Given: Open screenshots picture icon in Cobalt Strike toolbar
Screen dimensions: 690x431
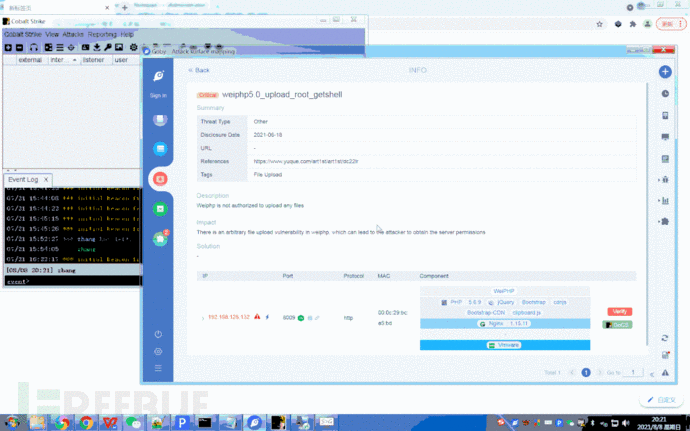Looking at the screenshot, I should pyautogui.click(x=119, y=48).
